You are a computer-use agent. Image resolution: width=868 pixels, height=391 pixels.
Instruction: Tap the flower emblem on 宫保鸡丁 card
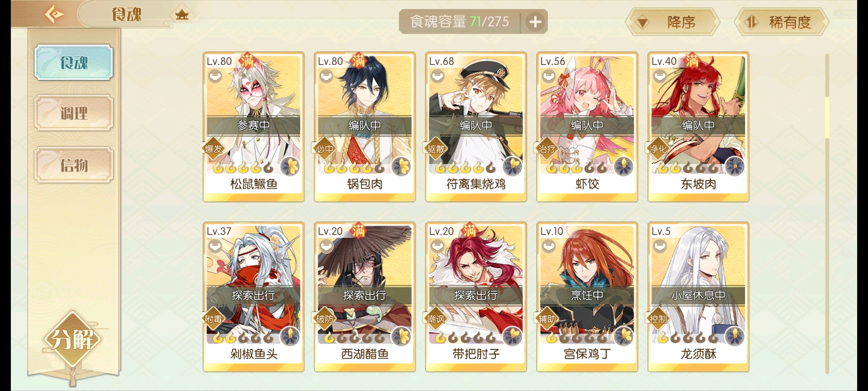624,337
